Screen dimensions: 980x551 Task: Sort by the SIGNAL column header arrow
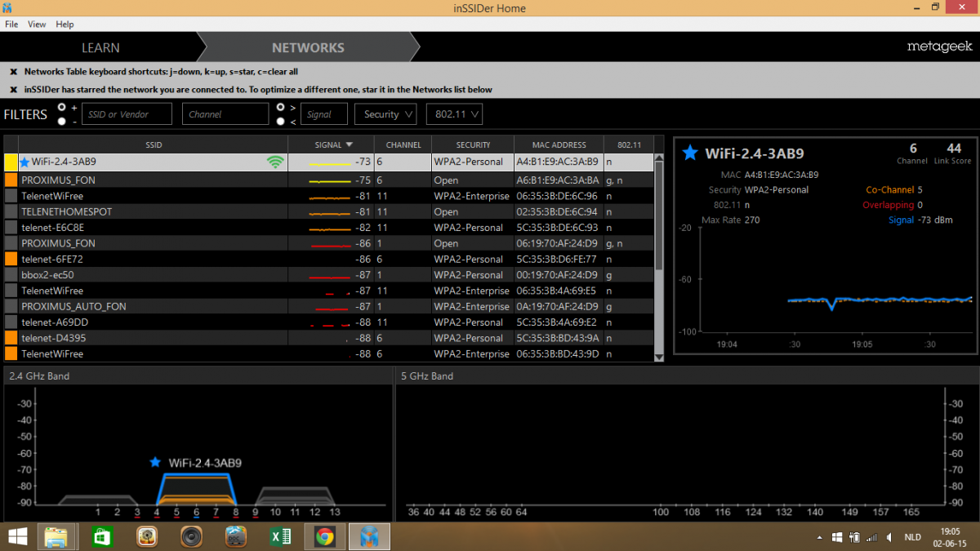tap(349, 144)
